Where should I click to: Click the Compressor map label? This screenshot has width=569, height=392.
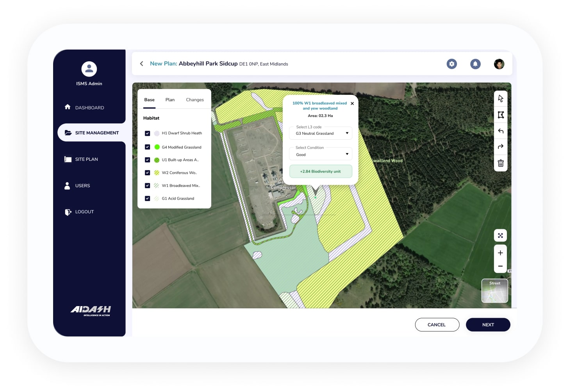coord(283,188)
